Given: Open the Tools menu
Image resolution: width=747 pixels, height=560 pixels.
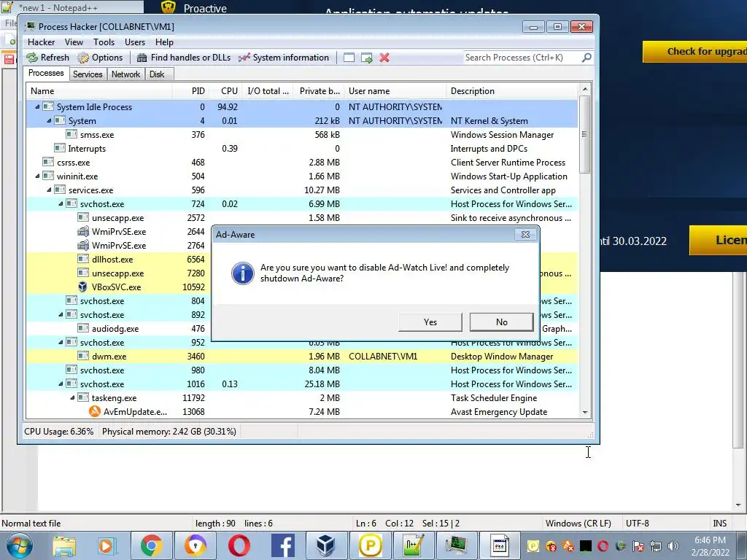Looking at the screenshot, I should 104,42.
